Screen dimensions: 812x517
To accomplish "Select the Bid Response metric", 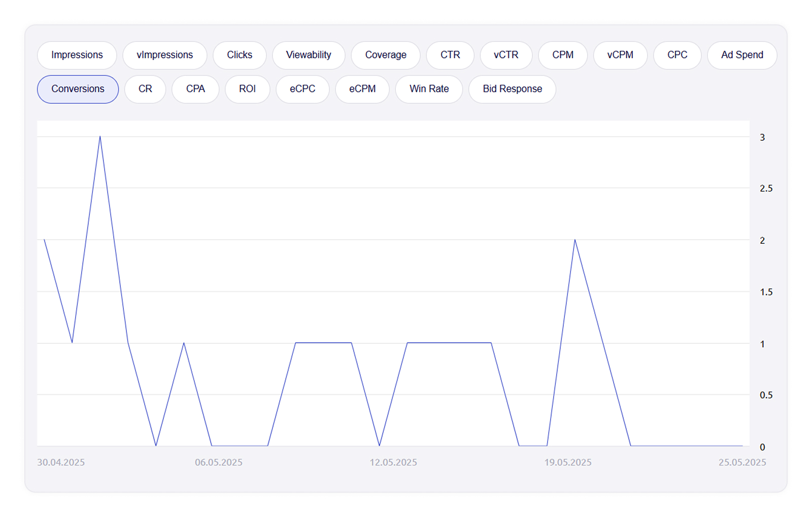I will (512, 89).
